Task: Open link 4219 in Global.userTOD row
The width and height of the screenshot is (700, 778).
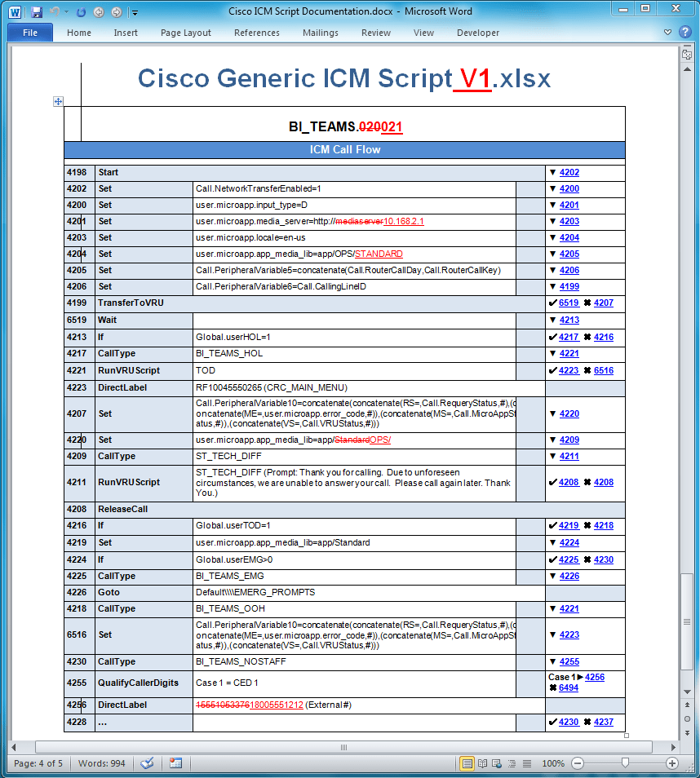Action: [569, 526]
